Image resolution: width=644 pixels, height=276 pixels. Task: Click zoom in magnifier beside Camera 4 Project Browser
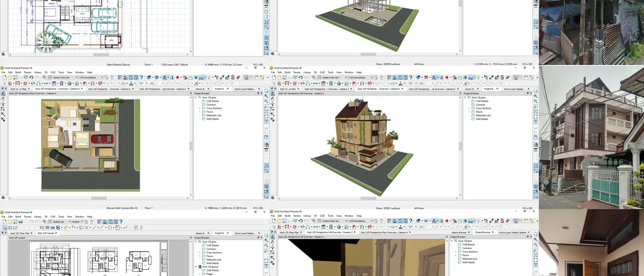tap(266, 96)
